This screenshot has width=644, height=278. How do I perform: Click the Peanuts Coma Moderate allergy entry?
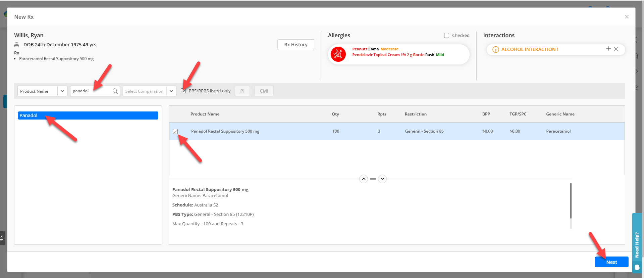[x=375, y=49]
